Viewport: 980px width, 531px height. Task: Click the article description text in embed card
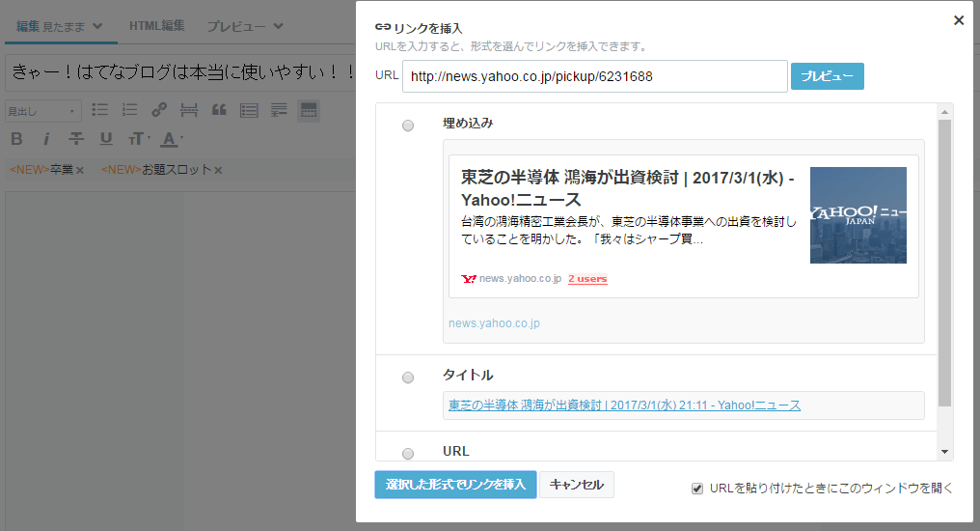click(629, 230)
